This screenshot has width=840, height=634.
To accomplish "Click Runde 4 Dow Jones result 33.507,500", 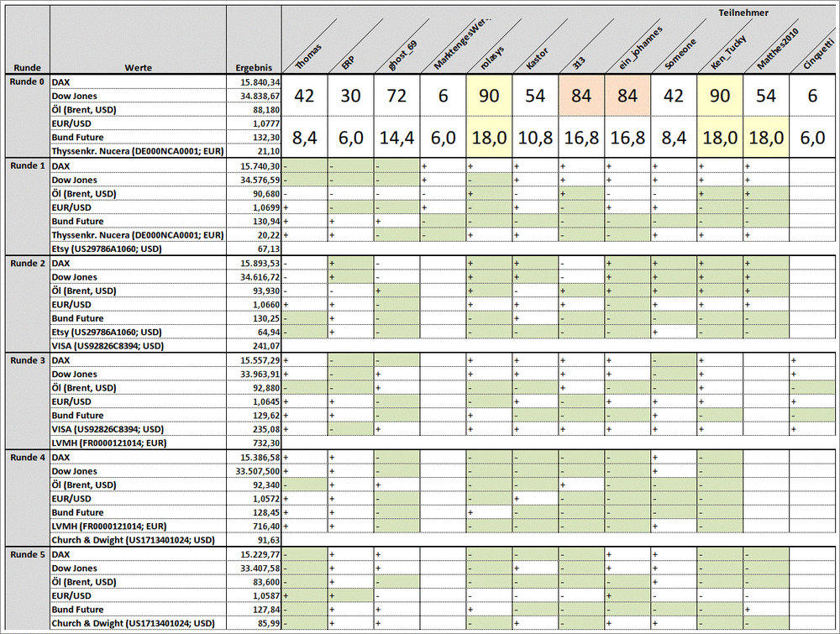I will point(254,471).
